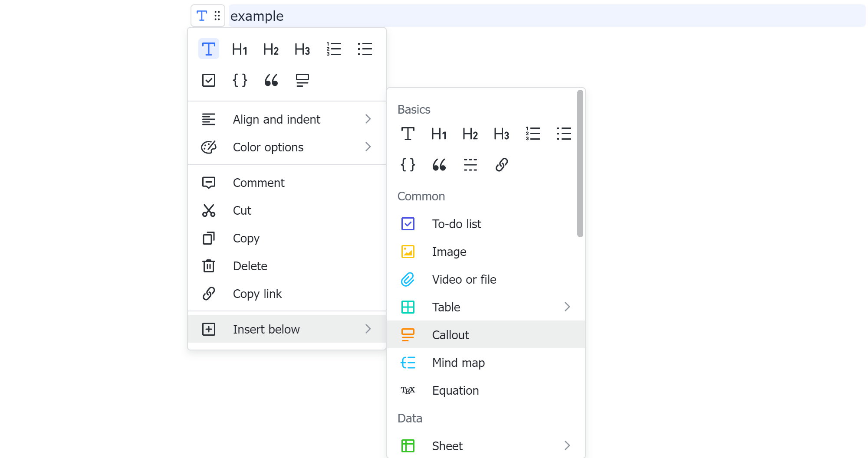
Task: Convert block to a bulleted list
Action: [365, 49]
